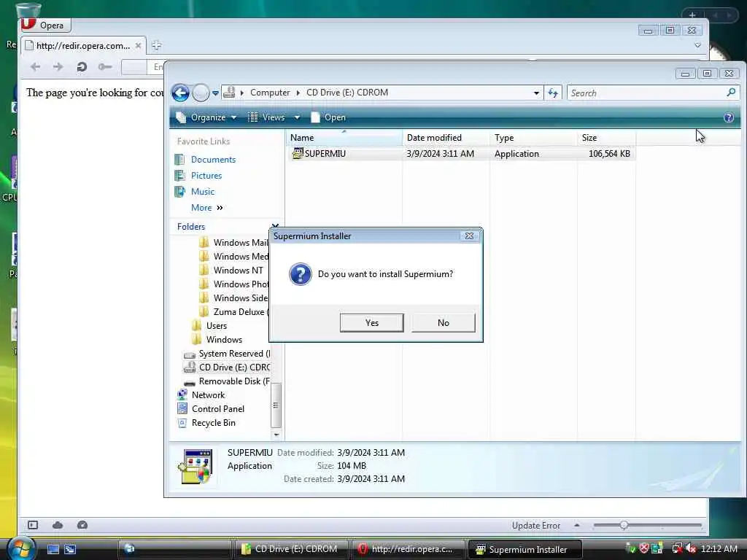
Task: Open the Windows Start orb
Action: [21, 548]
